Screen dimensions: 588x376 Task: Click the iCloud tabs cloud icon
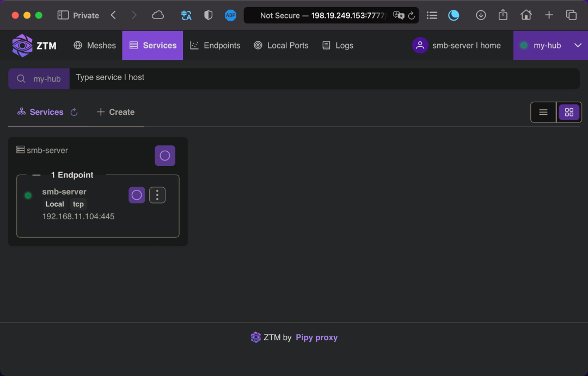click(158, 15)
